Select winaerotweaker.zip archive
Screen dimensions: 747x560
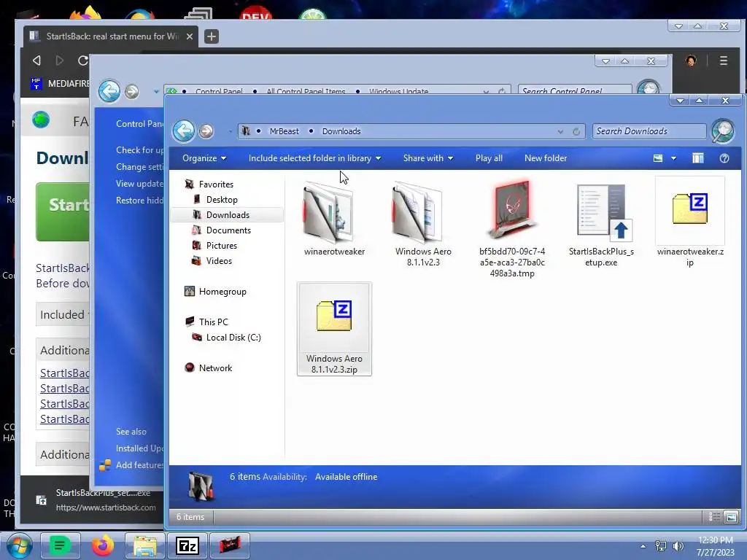click(x=690, y=222)
